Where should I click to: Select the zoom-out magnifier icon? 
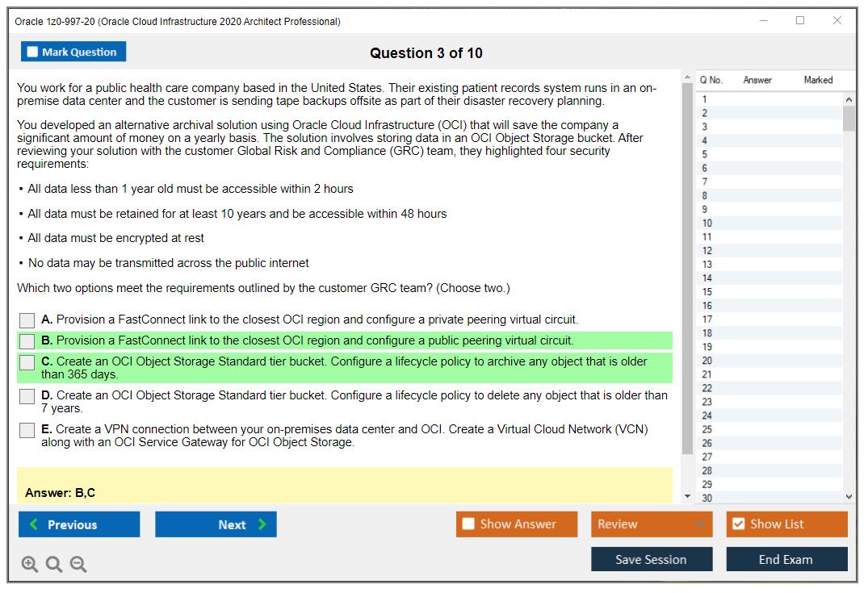pos(78,564)
